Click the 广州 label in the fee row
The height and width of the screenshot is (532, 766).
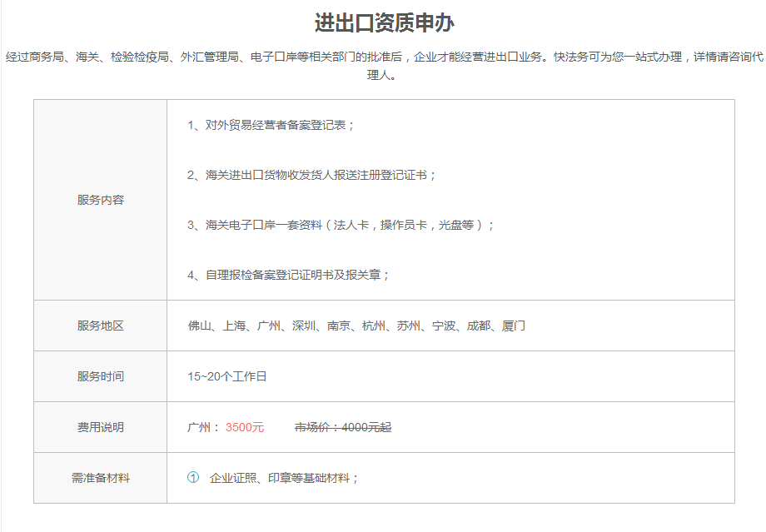200,427
